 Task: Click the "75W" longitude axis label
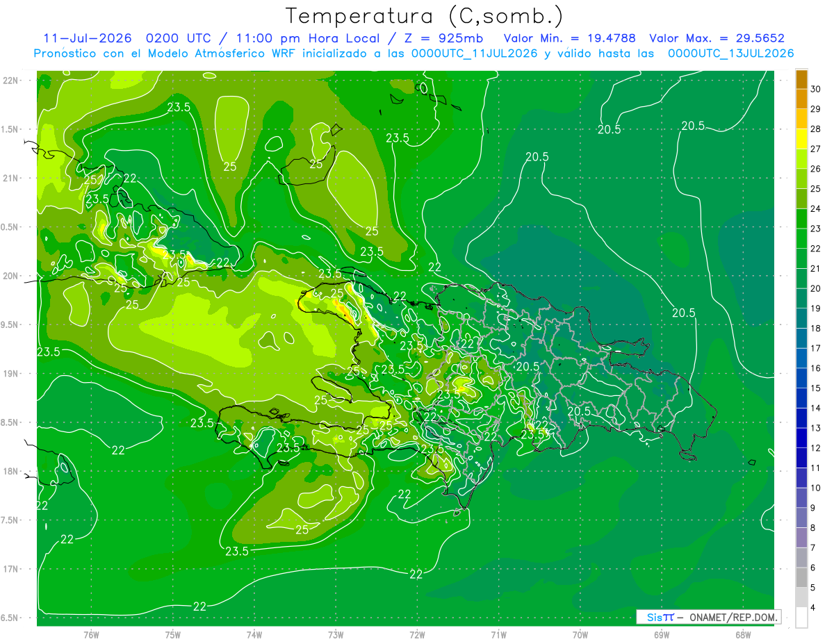(172, 634)
